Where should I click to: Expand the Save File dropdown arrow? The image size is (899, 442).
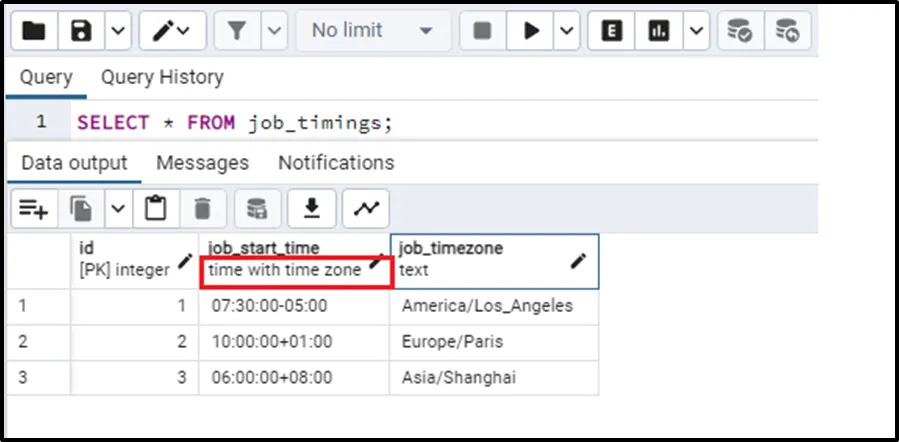pos(117,31)
